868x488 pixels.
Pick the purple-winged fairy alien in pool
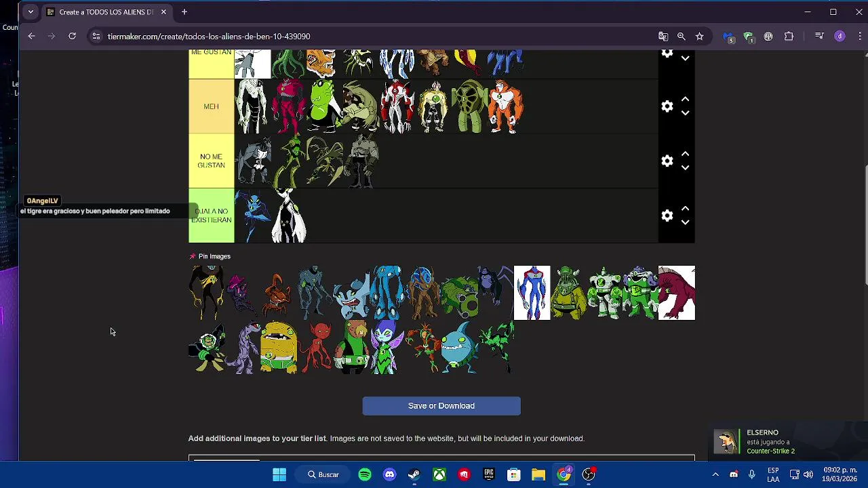[387, 348]
